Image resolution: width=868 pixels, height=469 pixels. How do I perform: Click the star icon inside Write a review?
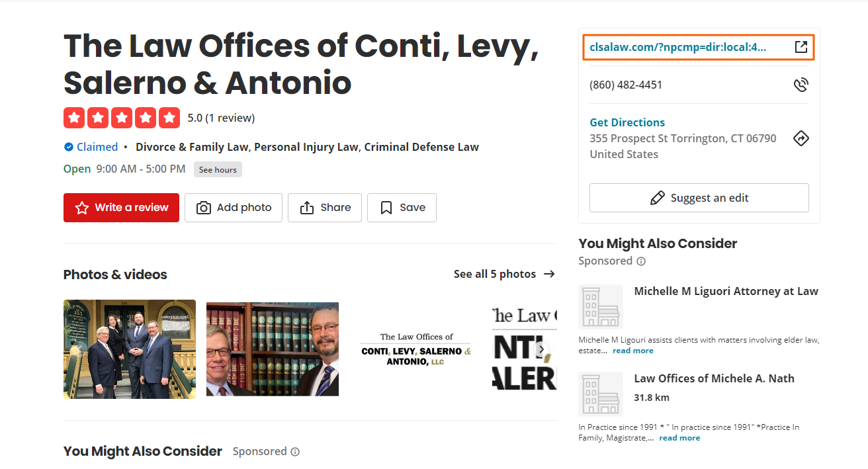[81, 207]
